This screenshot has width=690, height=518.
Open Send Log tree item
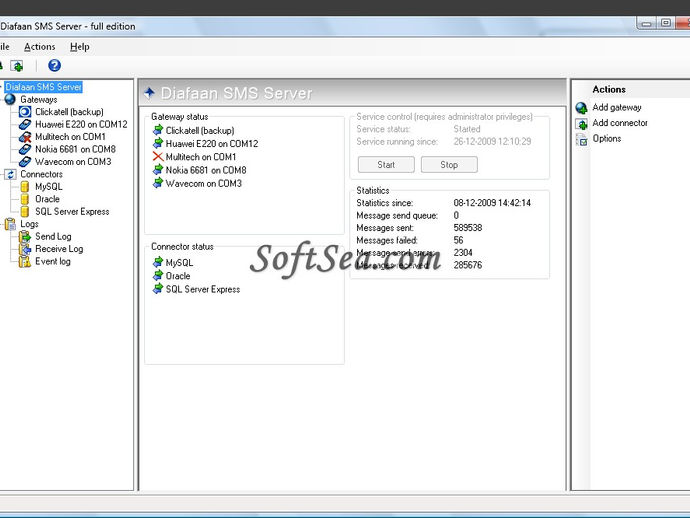pyautogui.click(x=53, y=236)
